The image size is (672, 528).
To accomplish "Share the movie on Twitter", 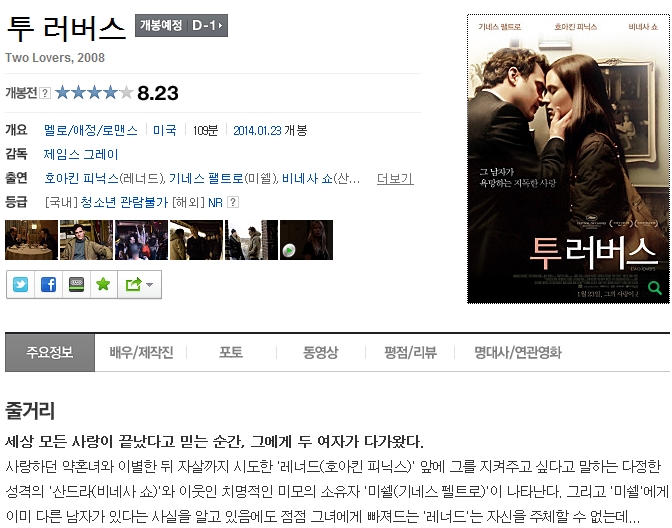I will tap(21, 285).
